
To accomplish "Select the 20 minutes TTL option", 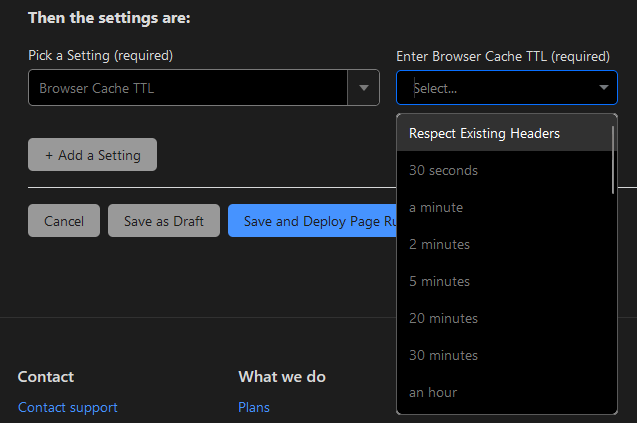I will click(x=443, y=318).
